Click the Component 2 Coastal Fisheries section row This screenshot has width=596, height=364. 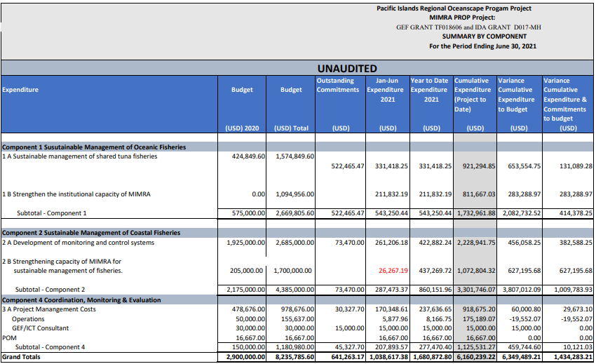(x=91, y=233)
